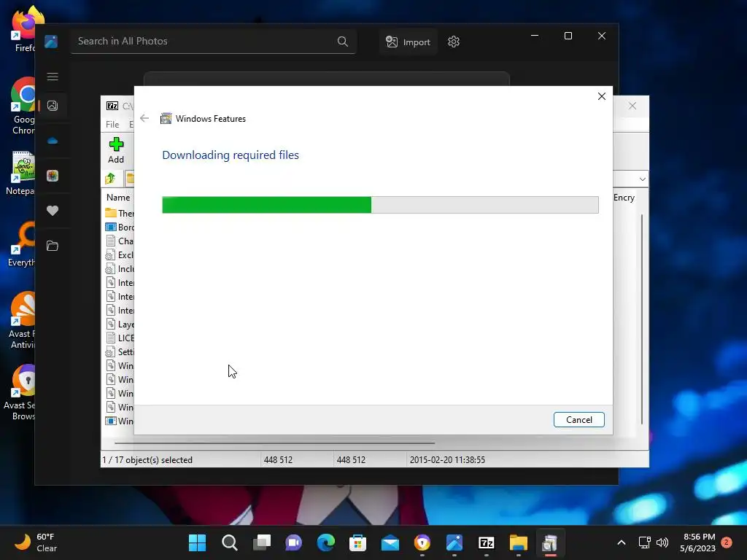Click the Photos search magnifier icon
The height and width of the screenshot is (560, 747).
pos(343,42)
